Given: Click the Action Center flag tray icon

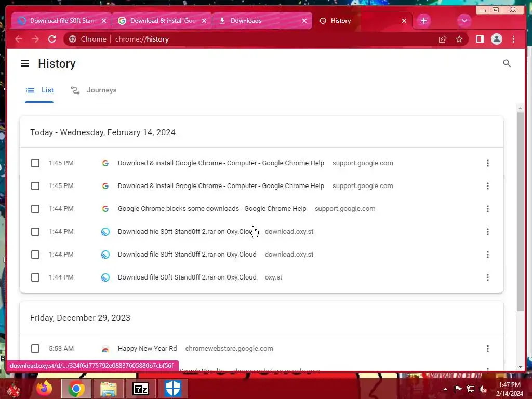Looking at the screenshot, I should pyautogui.click(x=458, y=389).
